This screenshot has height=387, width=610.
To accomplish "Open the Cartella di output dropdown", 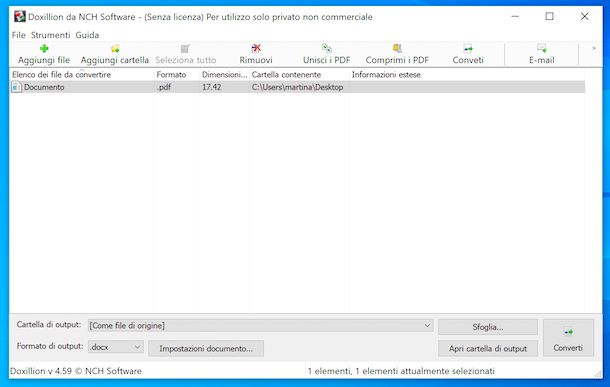I will (x=261, y=326).
